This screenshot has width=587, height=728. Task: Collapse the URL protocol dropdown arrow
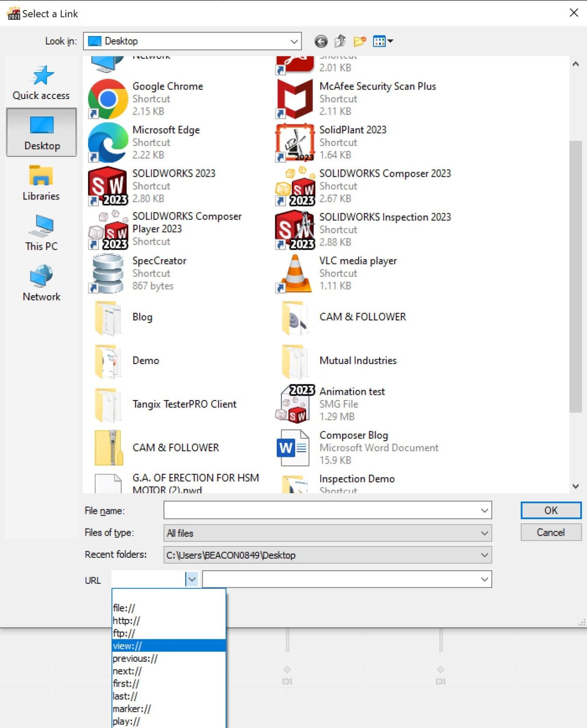pyautogui.click(x=192, y=579)
